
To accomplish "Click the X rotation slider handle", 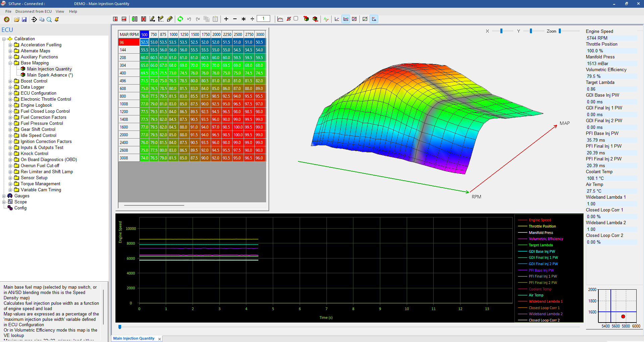I will [501, 31].
